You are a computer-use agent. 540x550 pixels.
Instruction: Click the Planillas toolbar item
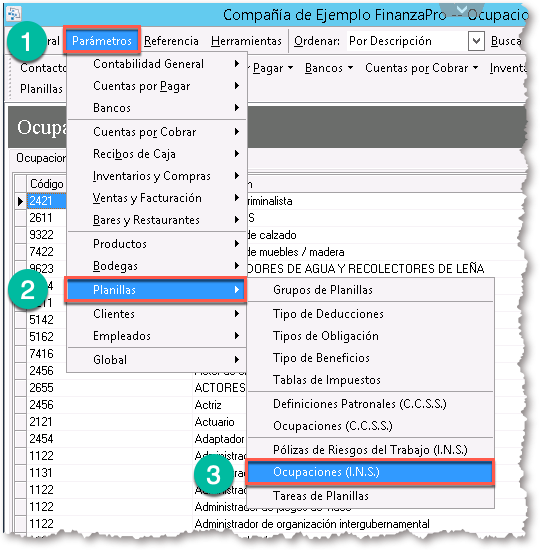click(41, 89)
